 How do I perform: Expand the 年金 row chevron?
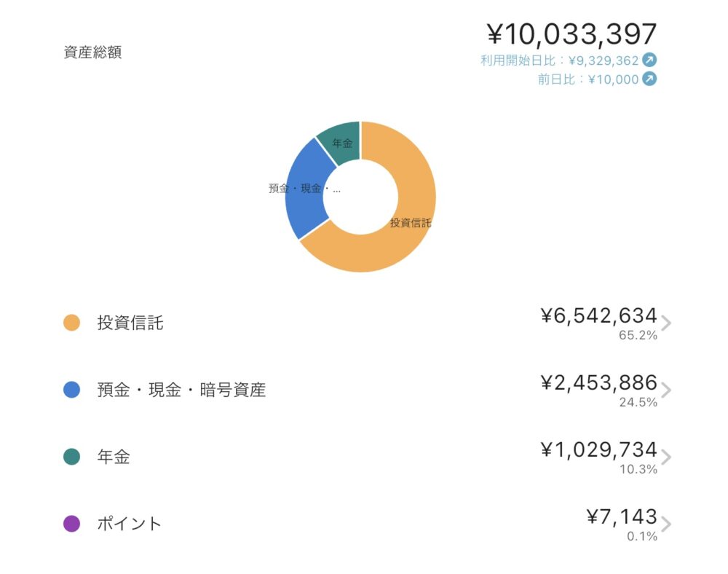pos(666,457)
